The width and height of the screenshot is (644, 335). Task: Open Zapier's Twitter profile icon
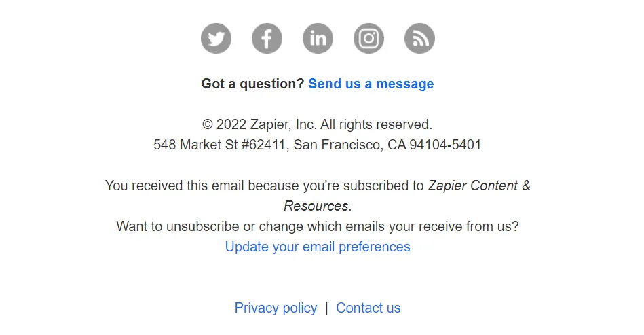click(x=216, y=39)
